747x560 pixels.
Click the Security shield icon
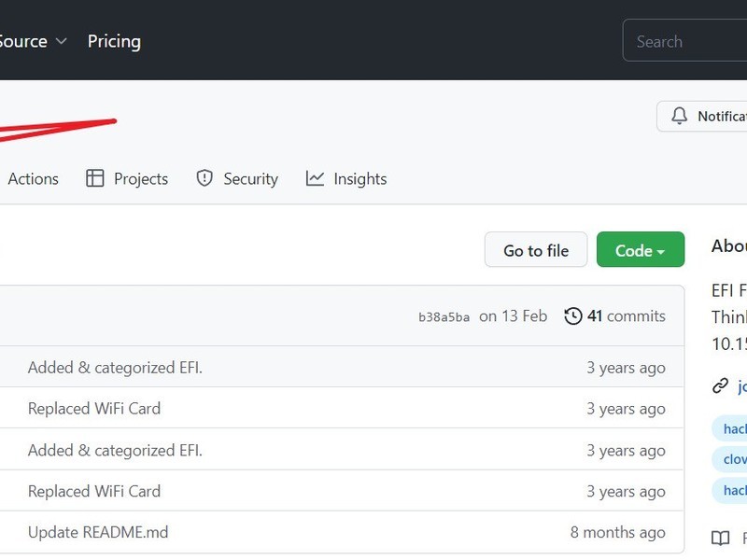[x=204, y=178]
